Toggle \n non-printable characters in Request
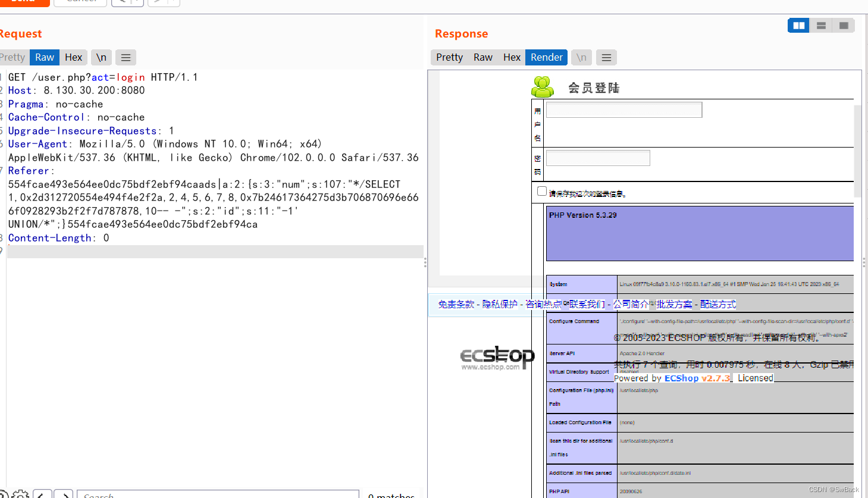 tap(101, 58)
